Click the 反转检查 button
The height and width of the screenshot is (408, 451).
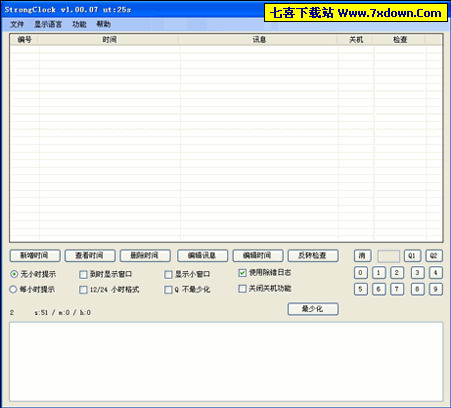point(313,256)
